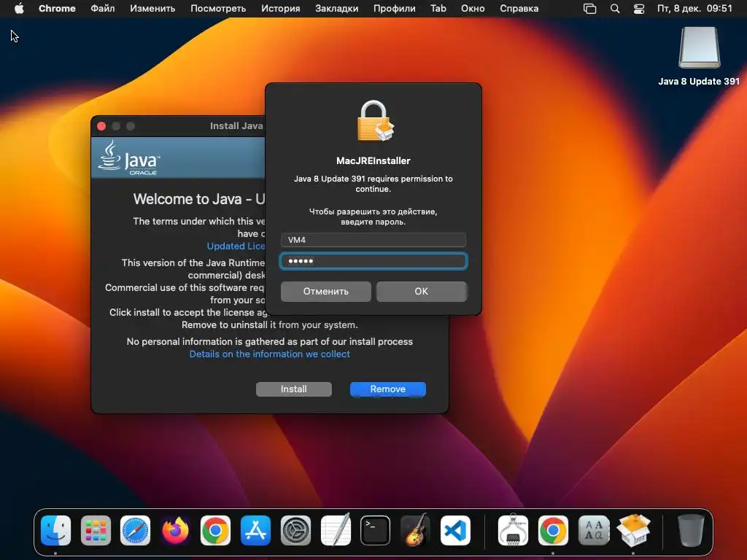Open Spotlight search in menu bar
The width and height of the screenshot is (747, 560).
pyautogui.click(x=615, y=9)
